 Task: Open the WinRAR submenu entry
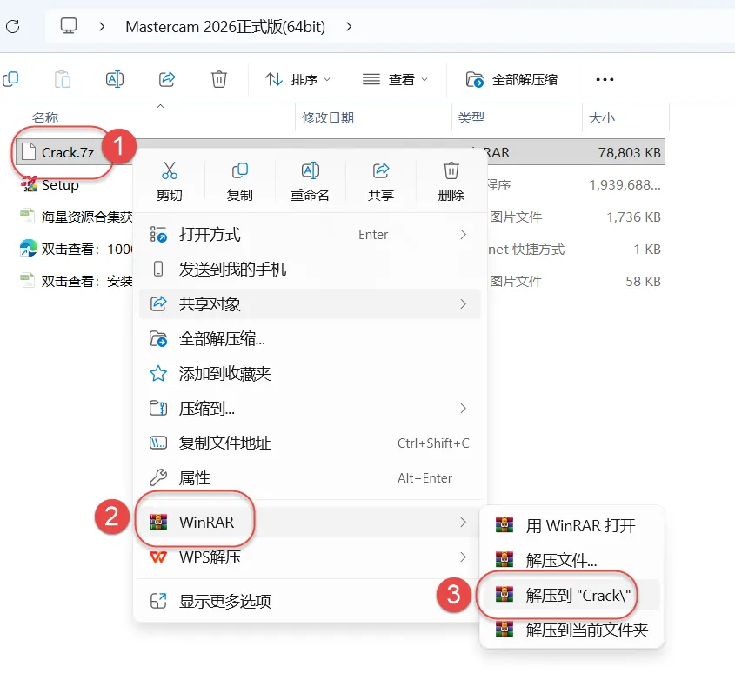click(310, 522)
